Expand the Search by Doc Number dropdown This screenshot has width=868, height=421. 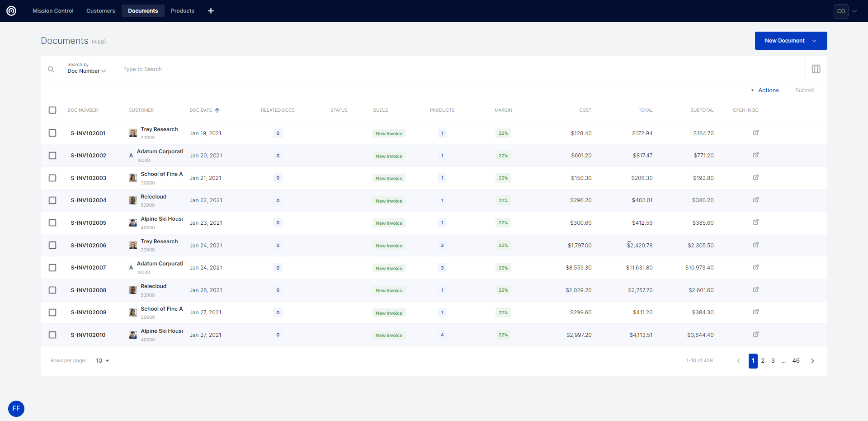(86, 71)
